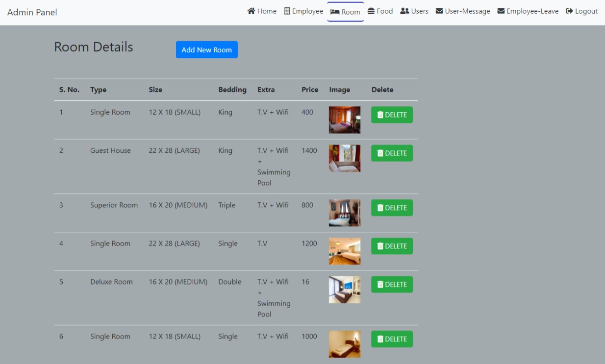
Task: Click the Employee building icon
Action: (x=287, y=11)
